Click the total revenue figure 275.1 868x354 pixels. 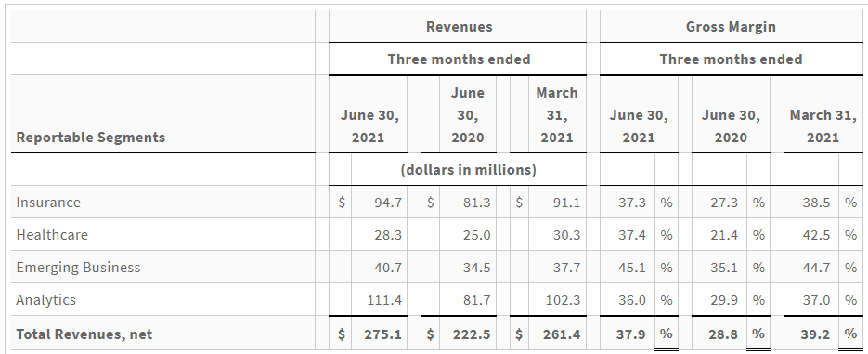[x=383, y=334]
